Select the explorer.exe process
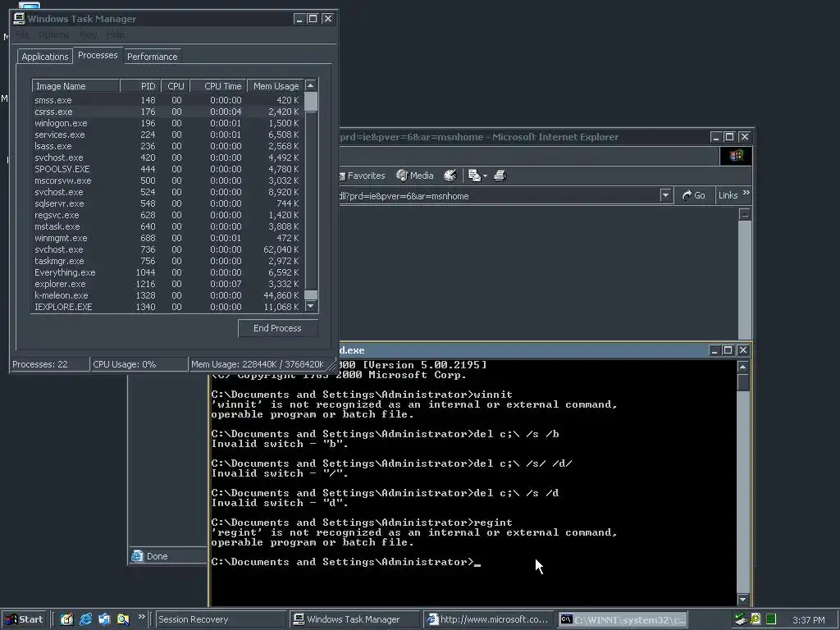This screenshot has width=840, height=630. click(167, 285)
